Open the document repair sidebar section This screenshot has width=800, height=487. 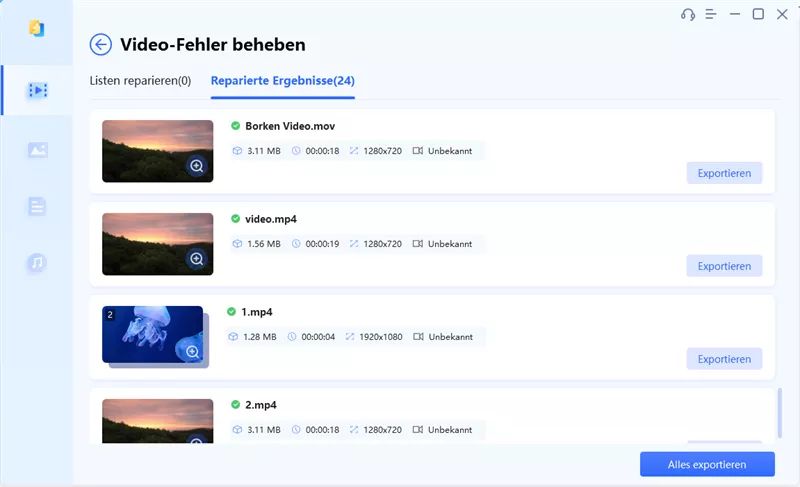click(x=37, y=206)
